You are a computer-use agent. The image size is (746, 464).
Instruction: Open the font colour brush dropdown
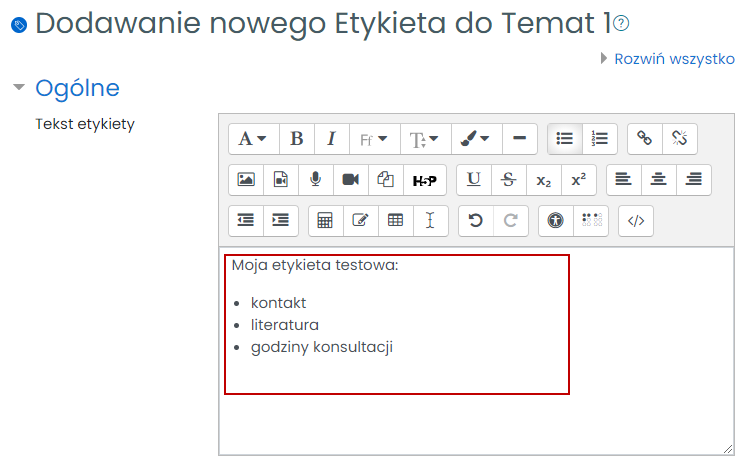point(475,139)
